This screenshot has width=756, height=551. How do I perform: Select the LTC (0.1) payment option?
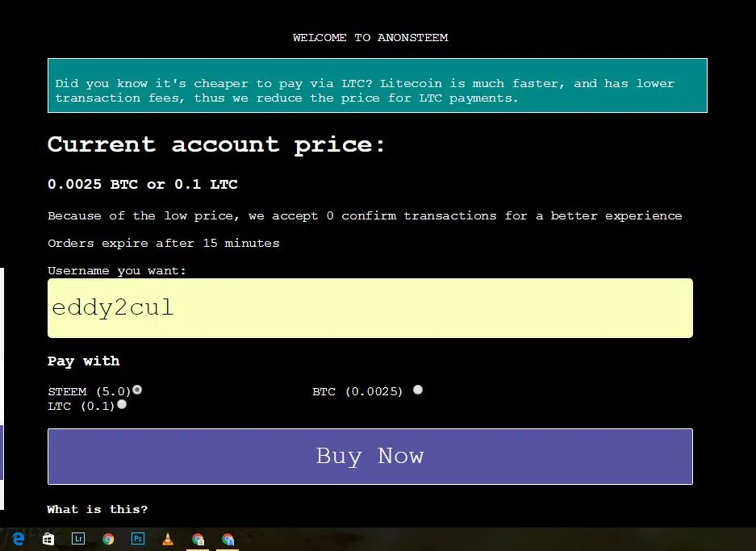coord(122,404)
